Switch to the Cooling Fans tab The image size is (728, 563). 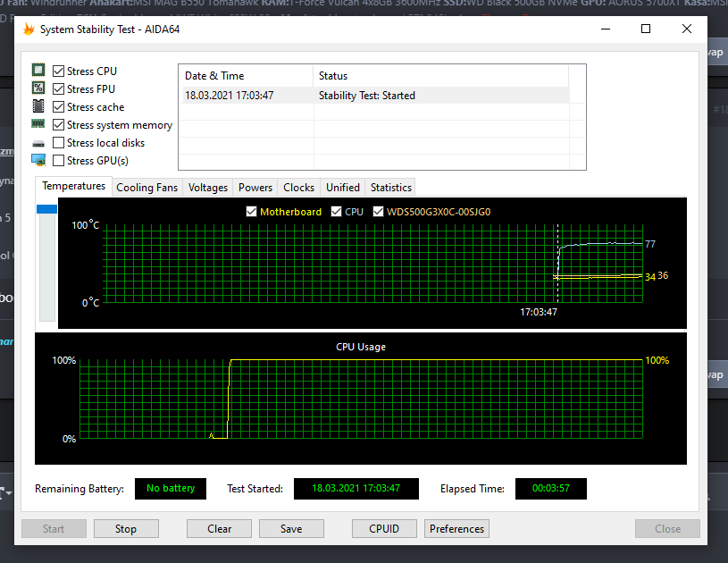(x=146, y=187)
